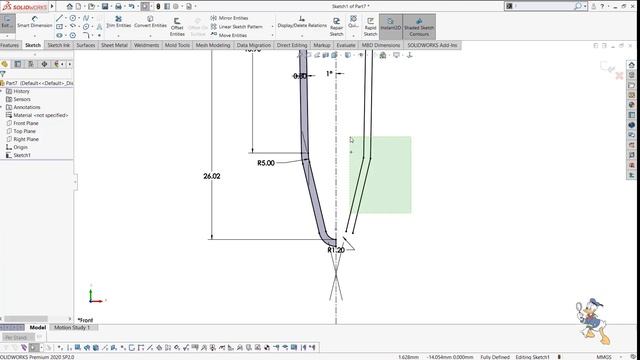Select Sketch1 in the feature tree
Screen dimensions: 640x360
click(x=22, y=155)
